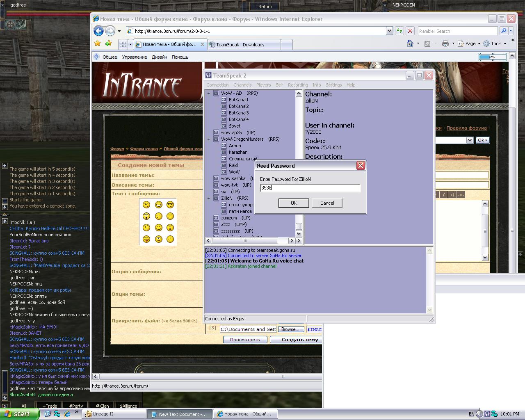Collapse the WoW-DragonHunters channel tree
The image size is (525, 420).
tap(208, 139)
